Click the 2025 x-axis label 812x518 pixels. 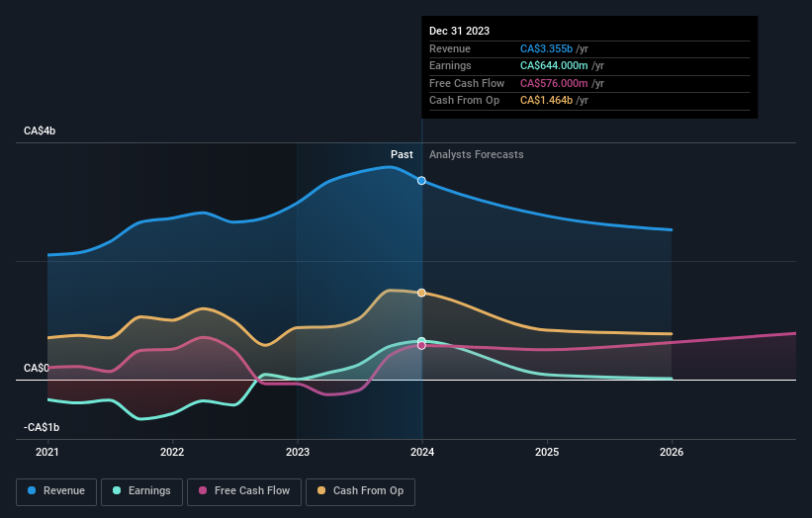547,452
